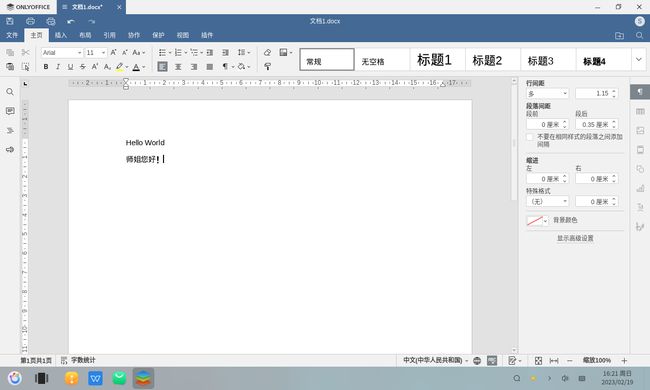650x390 pixels.
Task: Open the Change case Aa dropdown
Action: point(138,53)
